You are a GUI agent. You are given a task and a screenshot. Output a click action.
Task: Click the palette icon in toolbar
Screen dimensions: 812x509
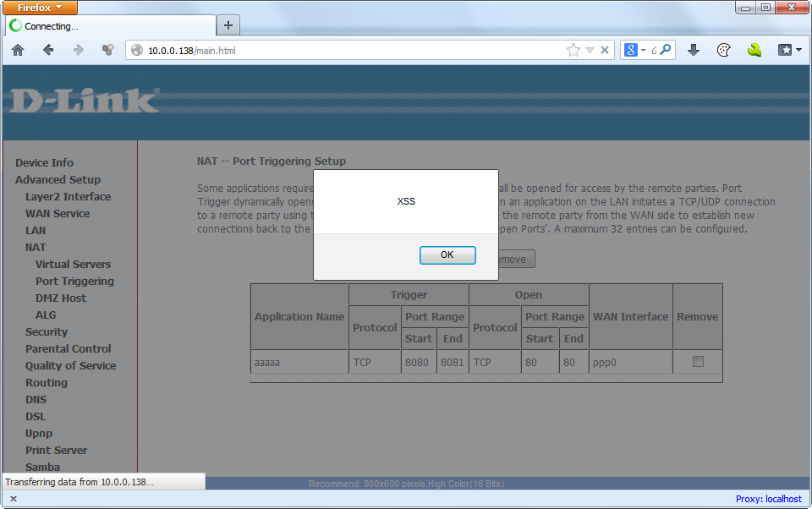723,51
